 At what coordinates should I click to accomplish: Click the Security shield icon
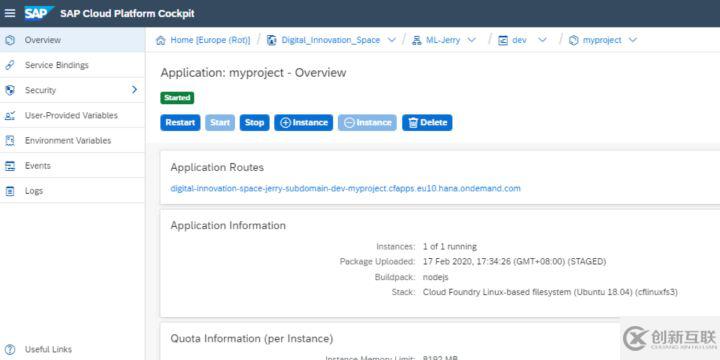tap(10, 90)
